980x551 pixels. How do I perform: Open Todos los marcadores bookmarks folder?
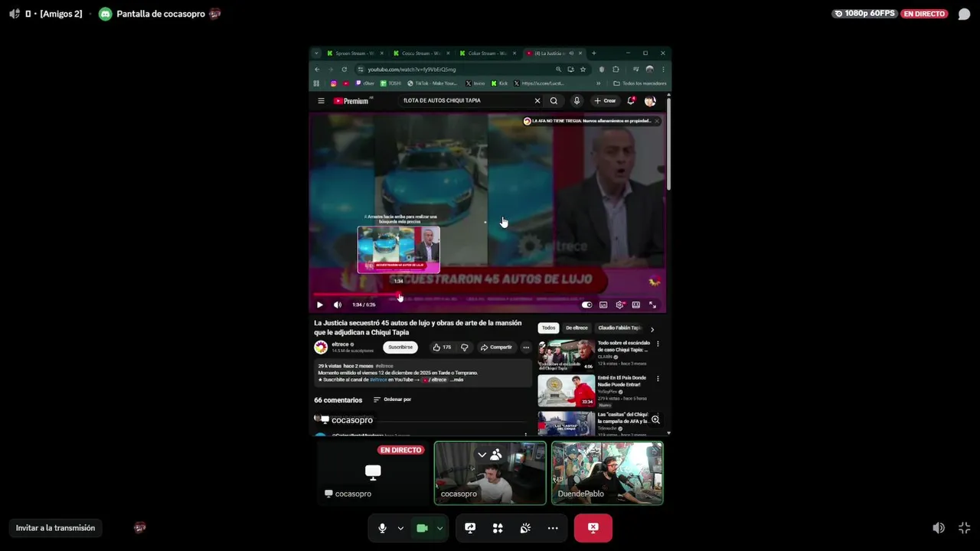click(x=640, y=83)
